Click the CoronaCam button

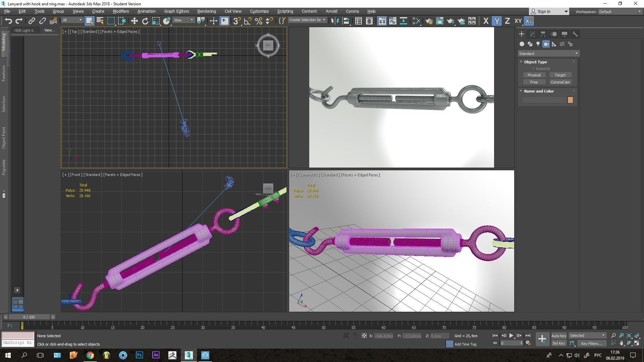coord(560,82)
